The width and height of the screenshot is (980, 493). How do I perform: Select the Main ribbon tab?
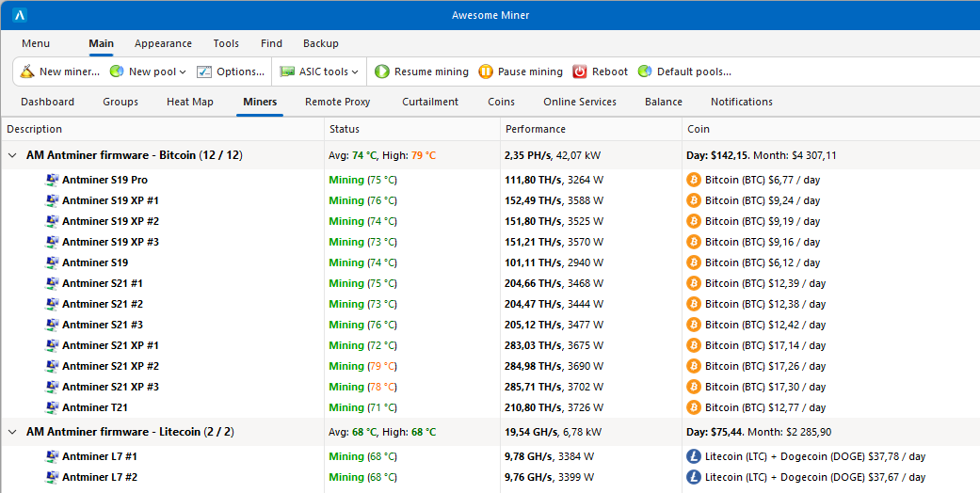coord(102,43)
